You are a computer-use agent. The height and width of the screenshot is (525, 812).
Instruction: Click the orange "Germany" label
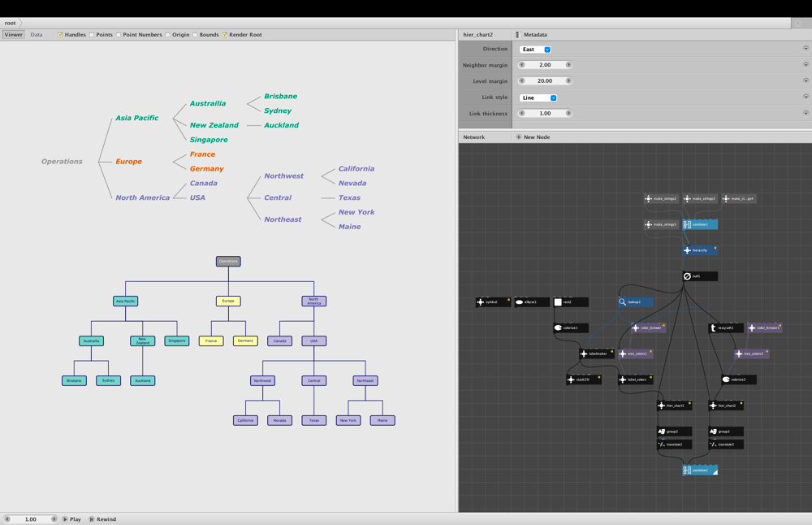[206, 169]
